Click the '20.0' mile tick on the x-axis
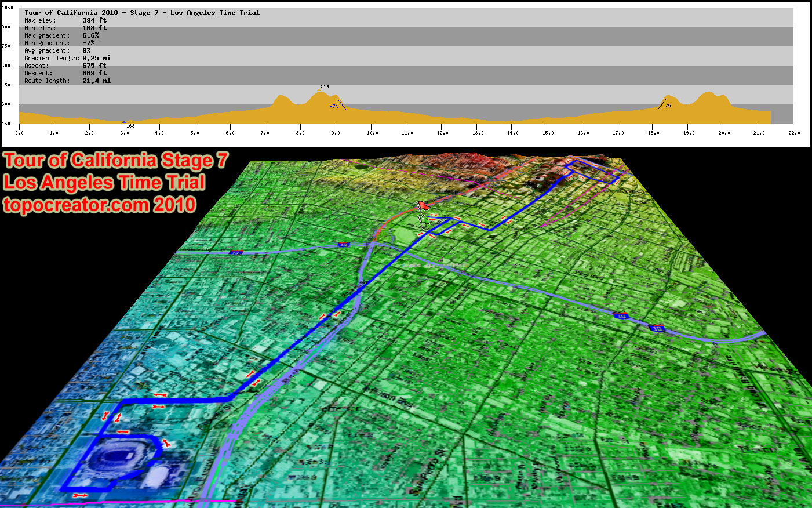 724,133
